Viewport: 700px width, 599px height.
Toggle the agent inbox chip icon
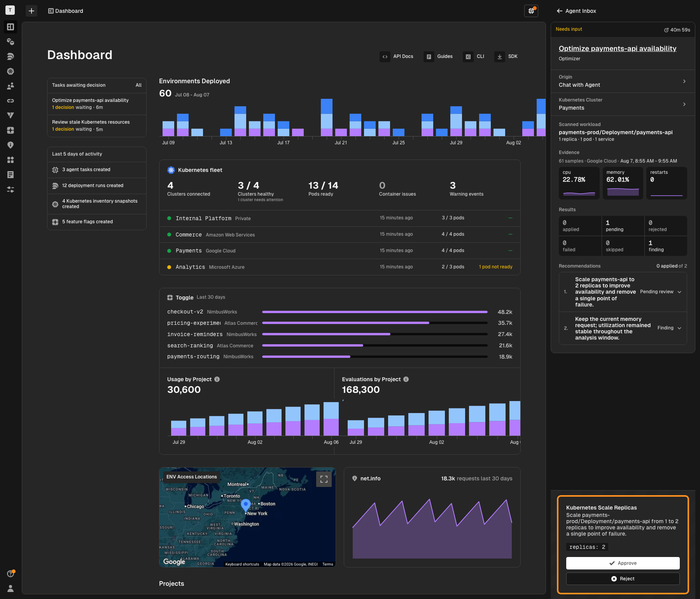531,11
